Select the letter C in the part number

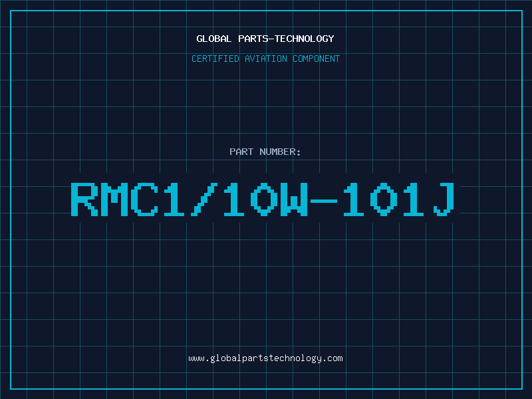(x=144, y=199)
